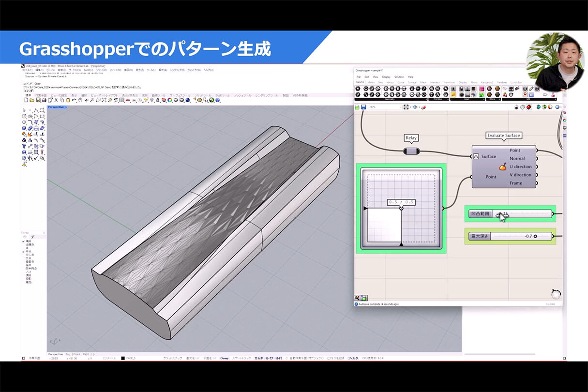Switch to the Maths tab in Grasshopper
The image size is (588, 392).
(x=371, y=82)
